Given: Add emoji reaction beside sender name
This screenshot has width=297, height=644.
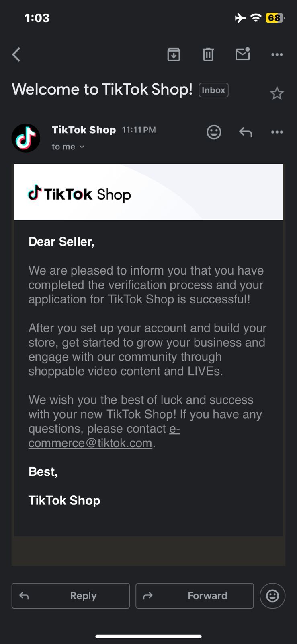Looking at the screenshot, I should pyautogui.click(x=214, y=132).
